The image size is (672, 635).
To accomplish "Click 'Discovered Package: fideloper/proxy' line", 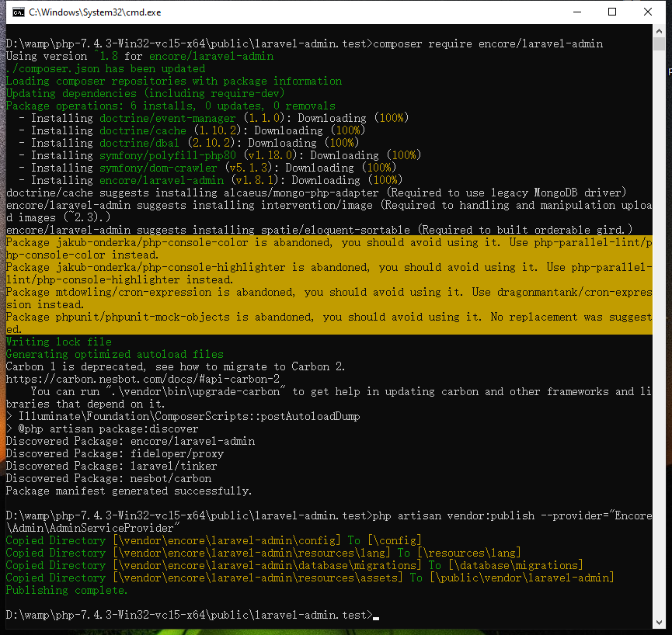I will click(115, 453).
